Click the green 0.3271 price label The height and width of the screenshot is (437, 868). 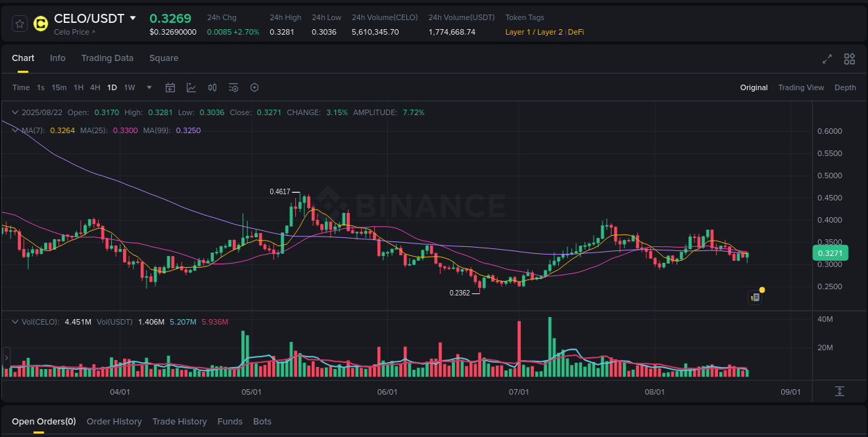pyautogui.click(x=831, y=253)
